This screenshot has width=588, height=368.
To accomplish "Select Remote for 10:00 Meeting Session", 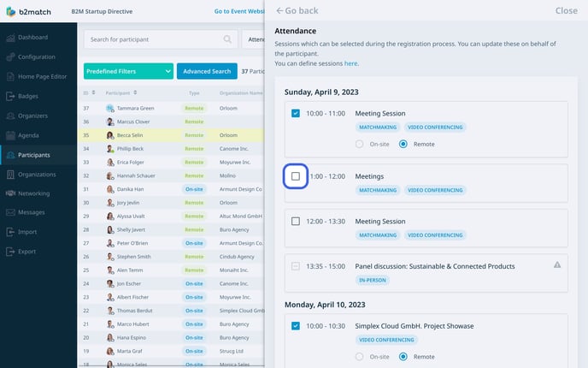I will coord(403,144).
